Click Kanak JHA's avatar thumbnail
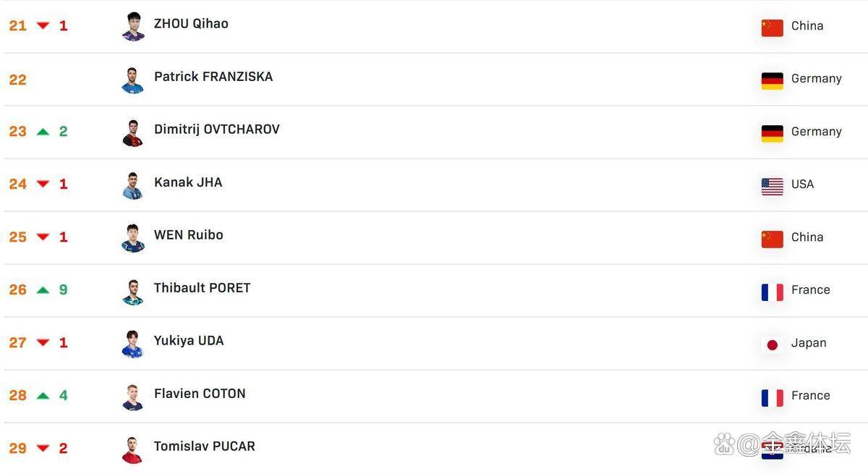Screen dimensions: 868x474 (133, 185)
